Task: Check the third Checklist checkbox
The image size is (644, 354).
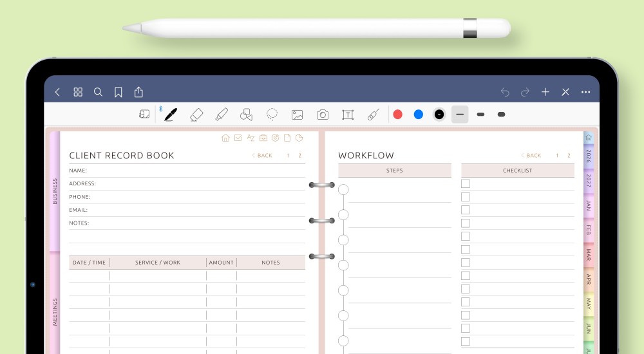Action: (x=466, y=210)
